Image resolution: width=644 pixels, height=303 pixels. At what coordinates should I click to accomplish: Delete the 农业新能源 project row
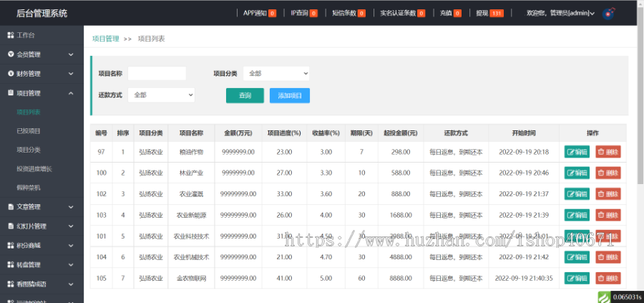(608, 215)
